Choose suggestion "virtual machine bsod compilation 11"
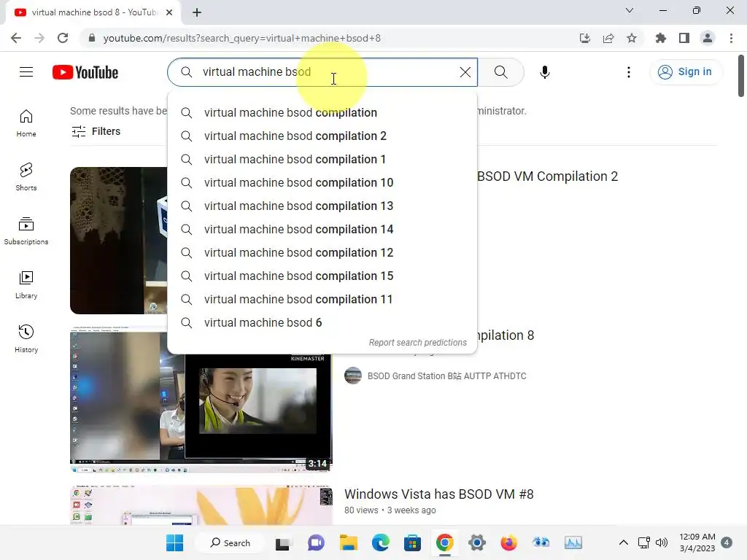Screen dimensions: 747x560 (x=322, y=299)
